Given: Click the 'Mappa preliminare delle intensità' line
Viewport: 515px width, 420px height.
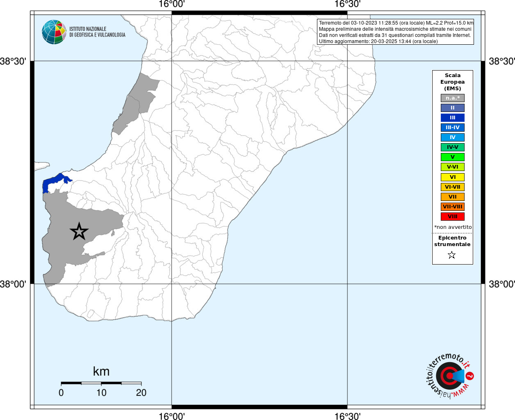Looking at the screenshot, I should (395, 29).
